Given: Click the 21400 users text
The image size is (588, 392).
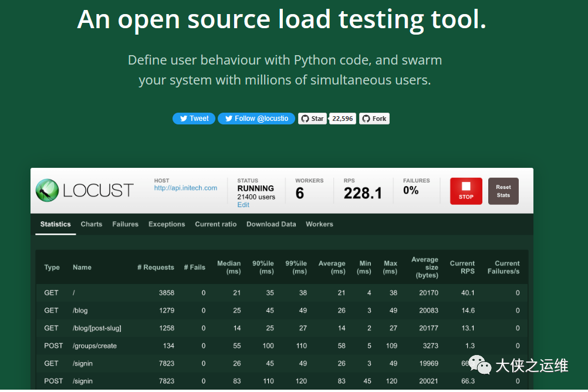Looking at the screenshot, I should (256, 197).
